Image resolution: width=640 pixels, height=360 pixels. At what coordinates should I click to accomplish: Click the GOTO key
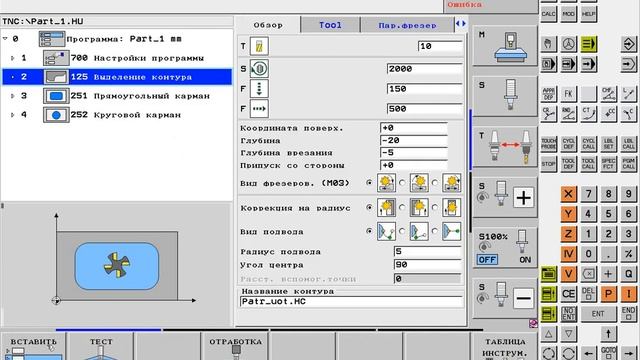coord(609,353)
